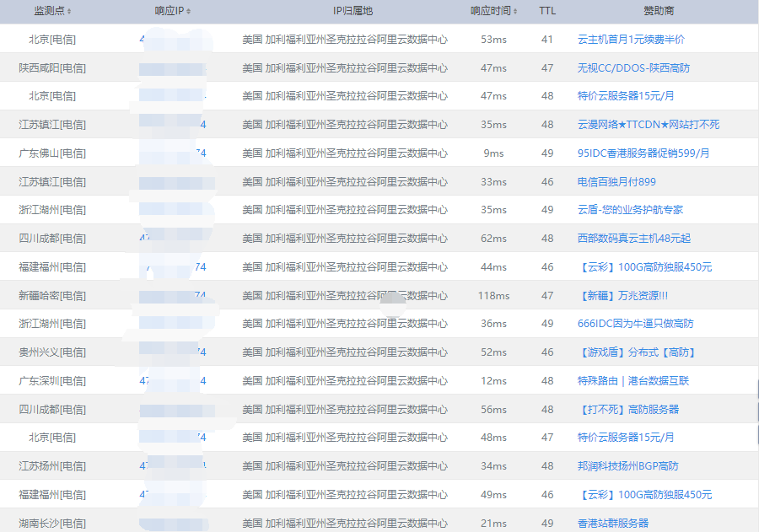Open the 666IDC因为牛逼只做高防 link

(635, 324)
